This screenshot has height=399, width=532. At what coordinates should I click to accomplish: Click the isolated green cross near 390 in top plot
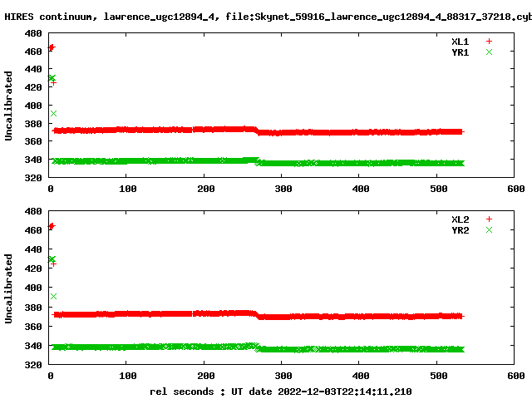[x=53, y=113]
